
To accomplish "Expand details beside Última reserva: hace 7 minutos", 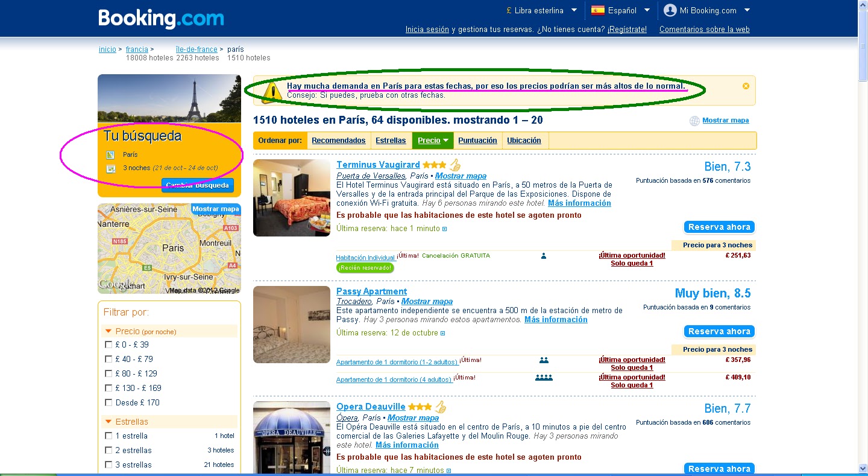I will tap(448, 471).
